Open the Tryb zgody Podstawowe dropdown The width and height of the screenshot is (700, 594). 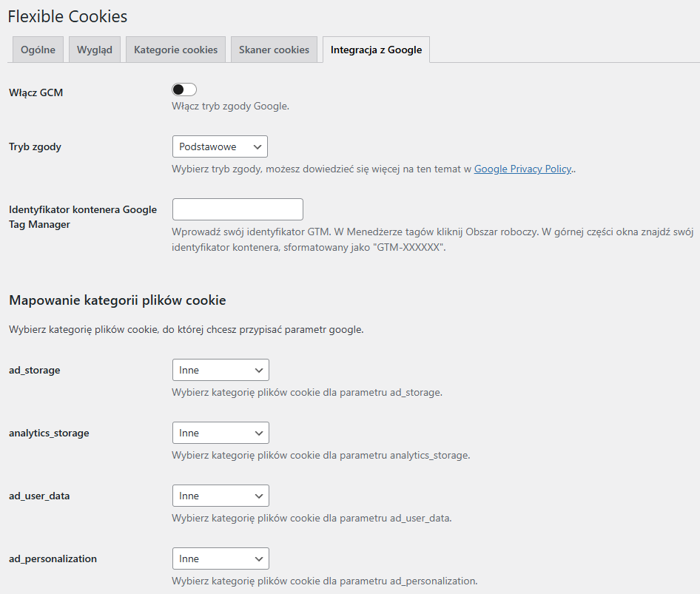(x=220, y=146)
